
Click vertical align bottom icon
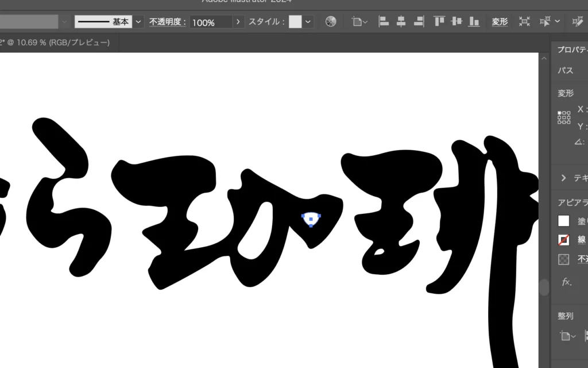[x=474, y=22]
